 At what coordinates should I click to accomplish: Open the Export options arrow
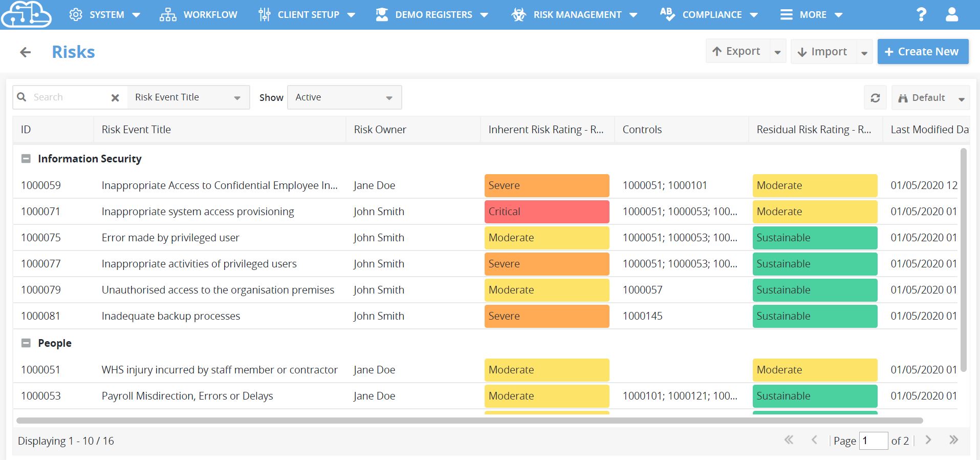click(x=777, y=52)
